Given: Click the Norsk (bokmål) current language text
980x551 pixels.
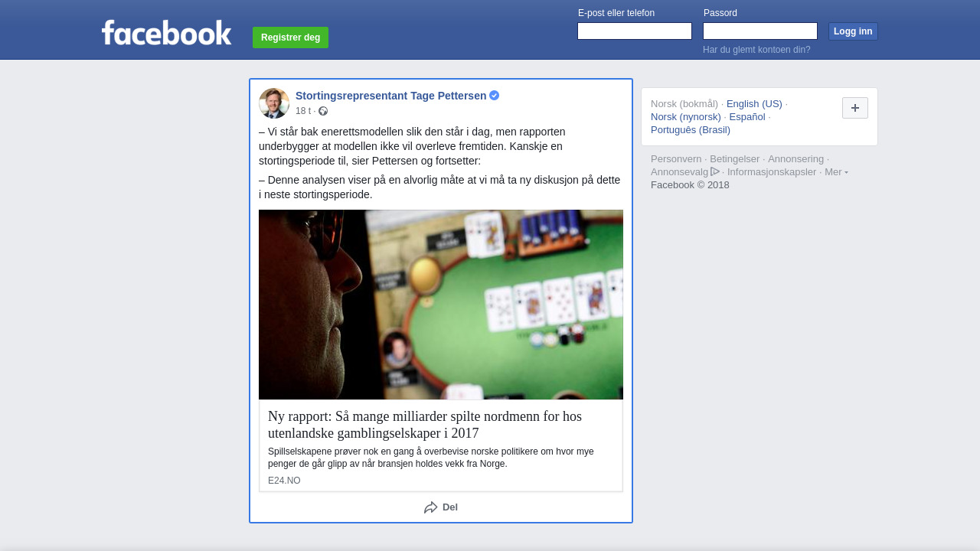Looking at the screenshot, I should 684,104.
